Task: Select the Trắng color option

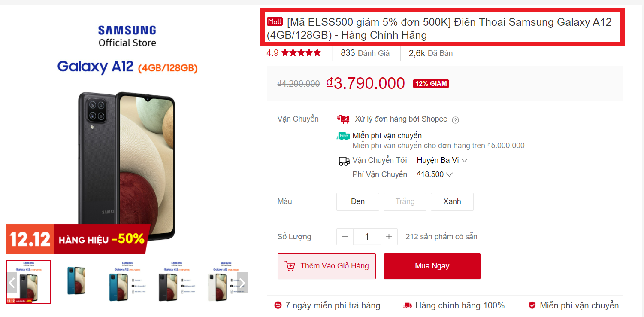Action: 405,202
